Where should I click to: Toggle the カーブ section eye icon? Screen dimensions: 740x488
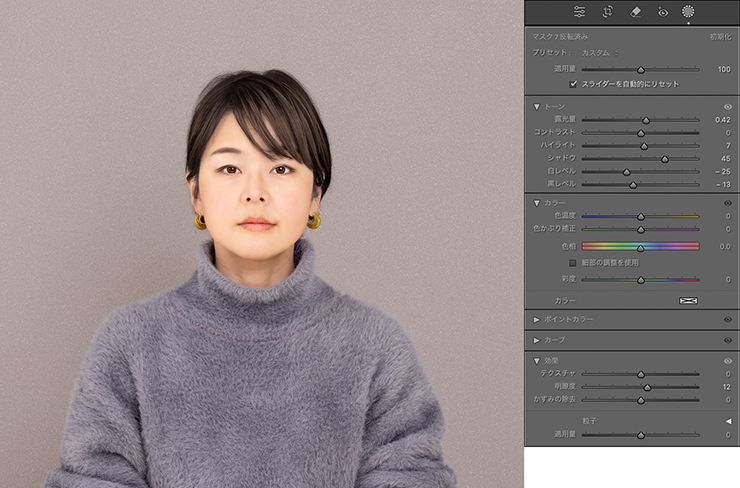(727, 340)
